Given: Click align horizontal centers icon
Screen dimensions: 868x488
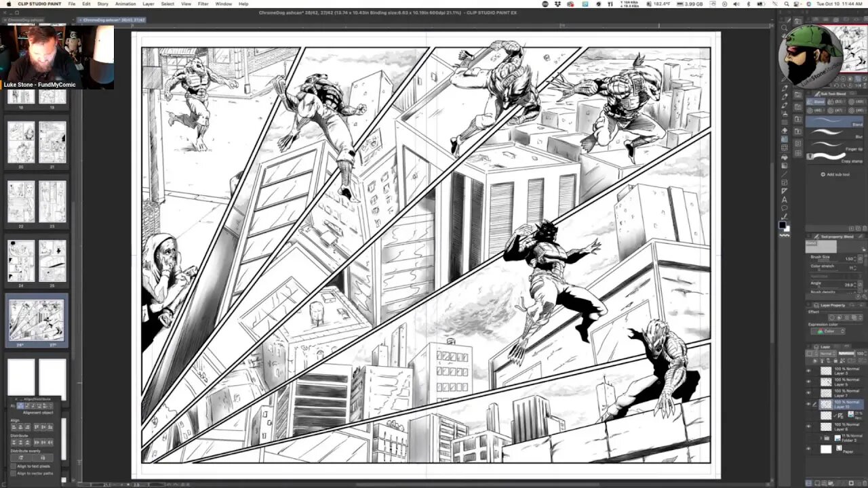Looking at the screenshot, I should pos(20,427).
